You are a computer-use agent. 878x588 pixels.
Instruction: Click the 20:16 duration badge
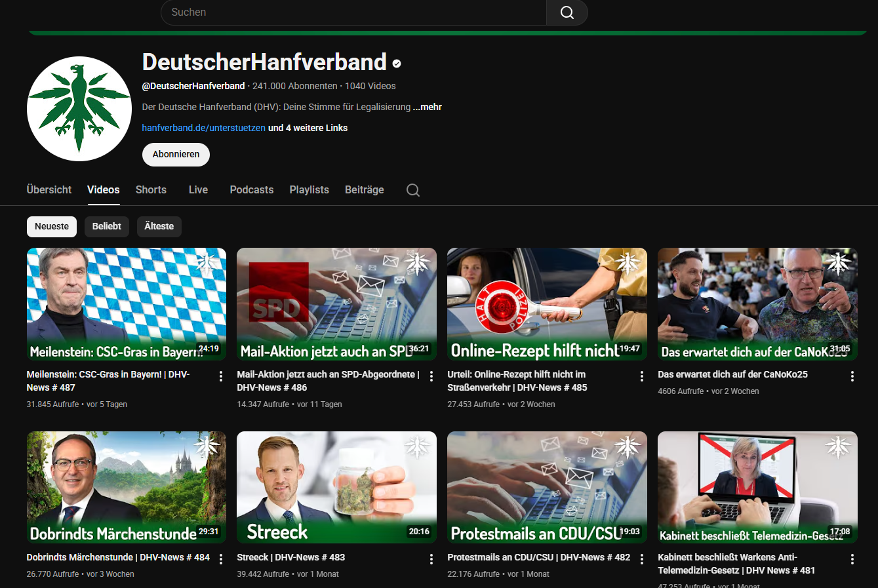tap(419, 532)
